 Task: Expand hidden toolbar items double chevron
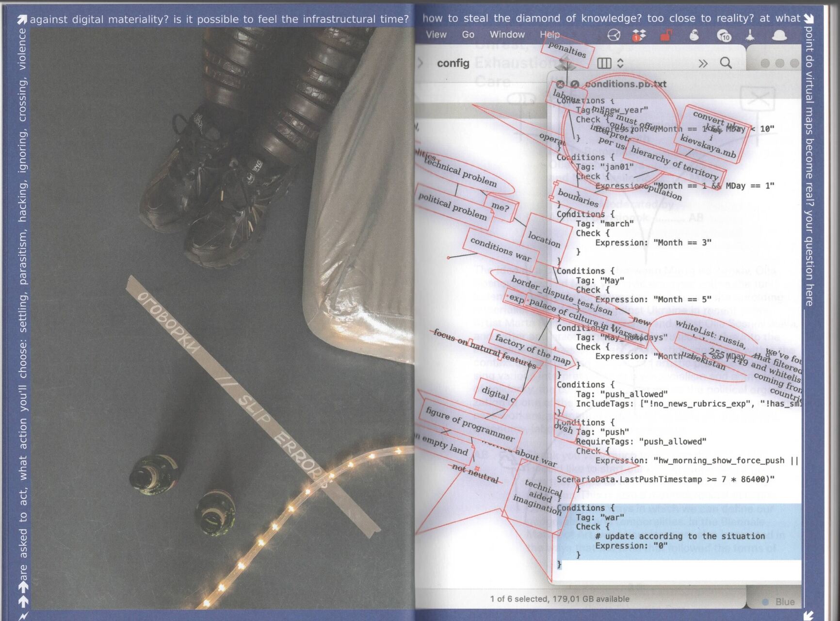[703, 64]
